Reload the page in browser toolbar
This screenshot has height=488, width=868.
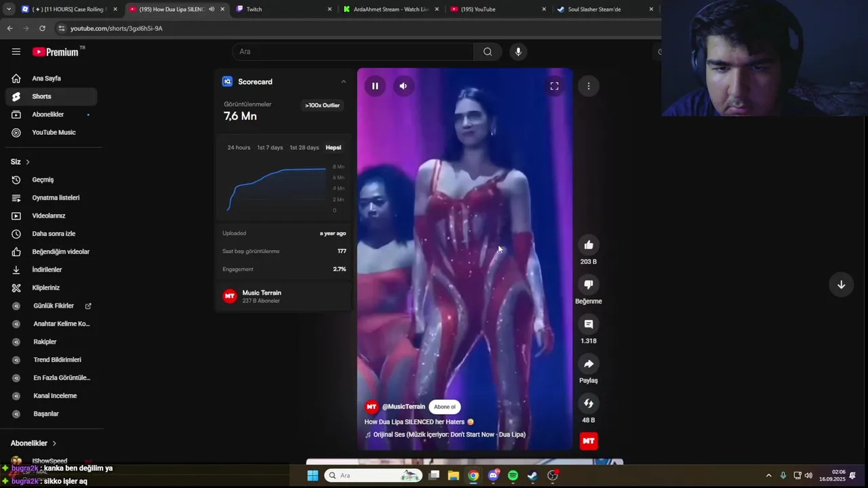click(x=42, y=28)
